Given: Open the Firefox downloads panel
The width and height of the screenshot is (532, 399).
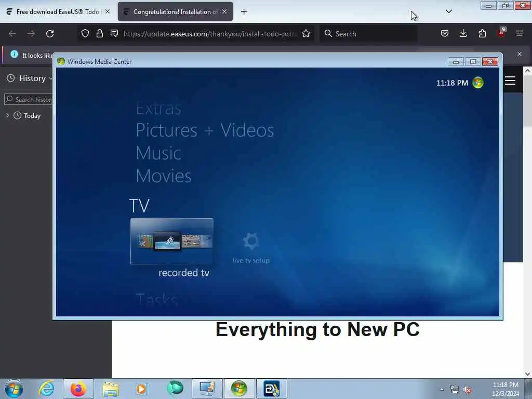Looking at the screenshot, I should pyautogui.click(x=463, y=33).
